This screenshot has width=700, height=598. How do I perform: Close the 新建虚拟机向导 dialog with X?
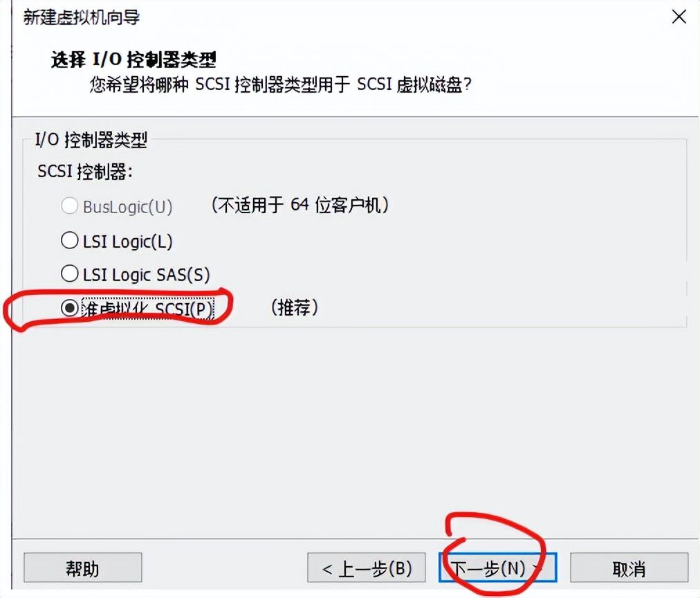[679, 17]
